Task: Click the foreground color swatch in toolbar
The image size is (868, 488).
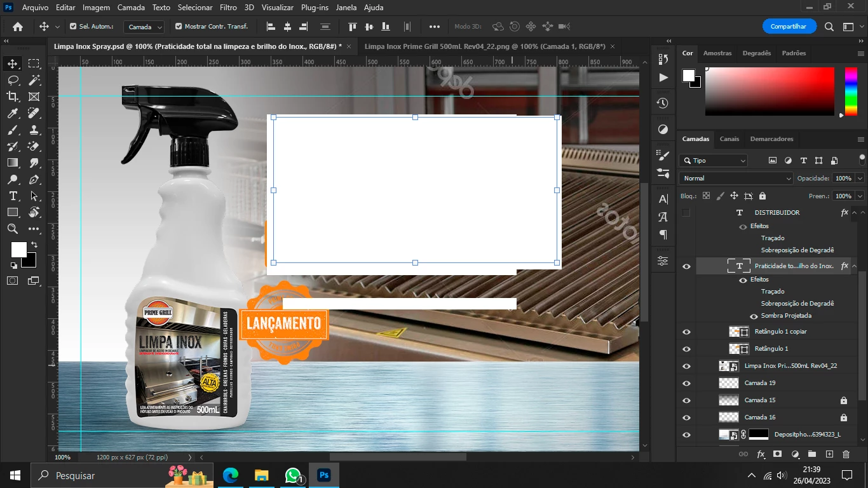Action: click(18, 250)
